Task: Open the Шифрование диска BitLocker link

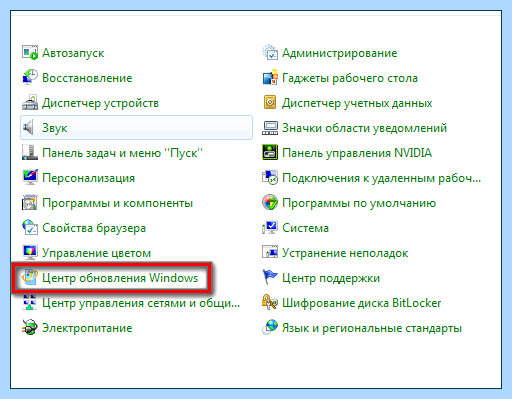Action: pyautogui.click(x=362, y=303)
